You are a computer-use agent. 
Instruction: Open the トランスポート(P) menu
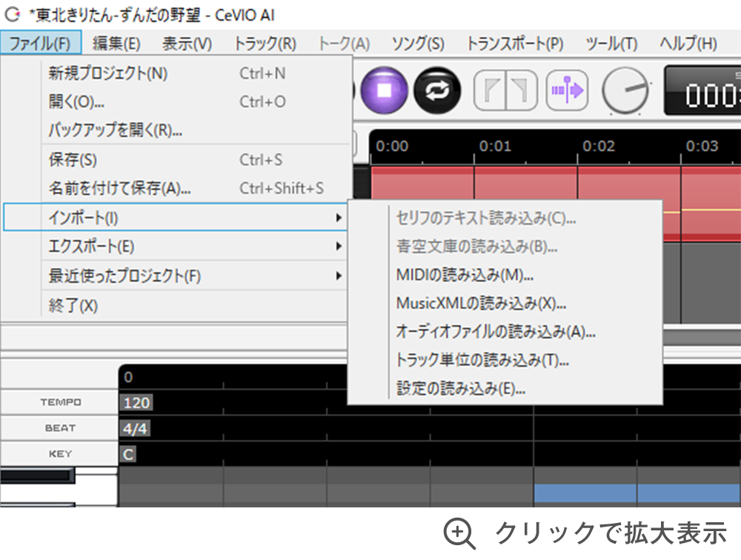pos(515,44)
